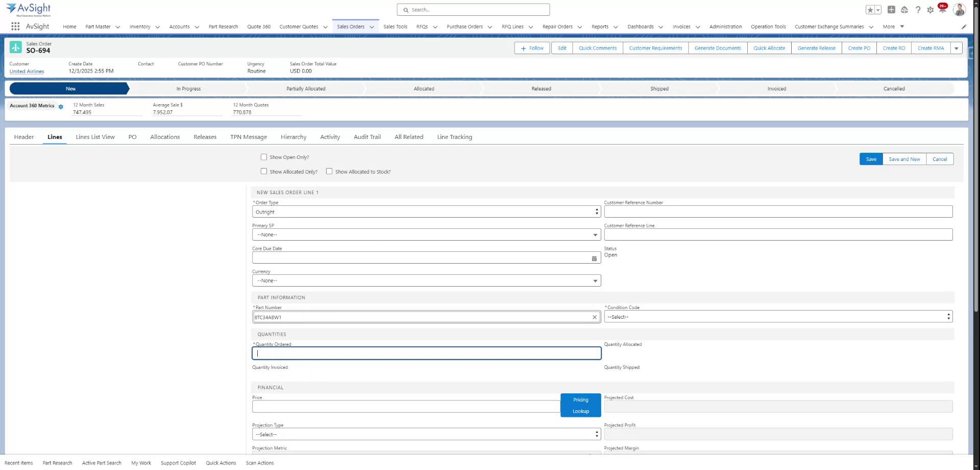Viewport: 980px width, 470px height.
Task: Check Show Allocated Only
Action: [264, 171]
